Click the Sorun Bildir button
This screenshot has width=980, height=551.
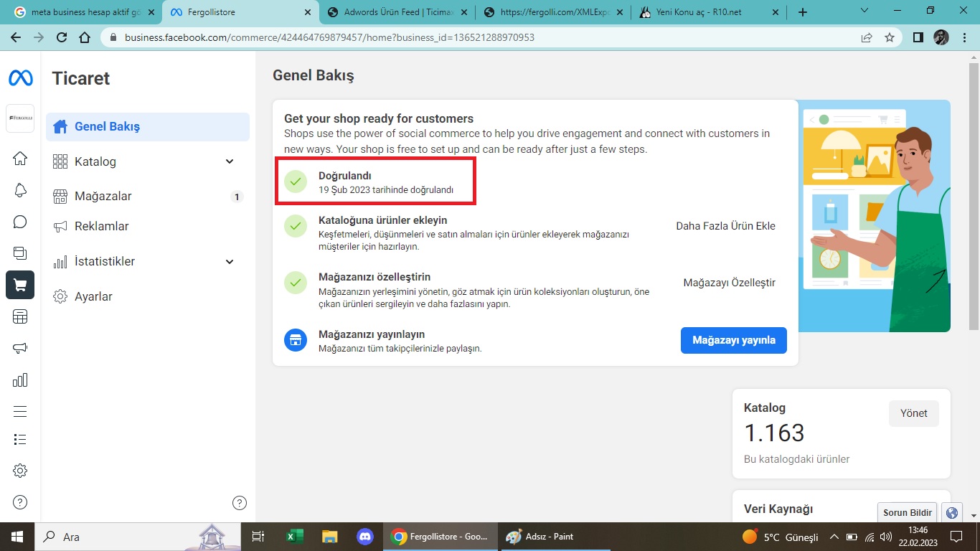click(x=908, y=512)
